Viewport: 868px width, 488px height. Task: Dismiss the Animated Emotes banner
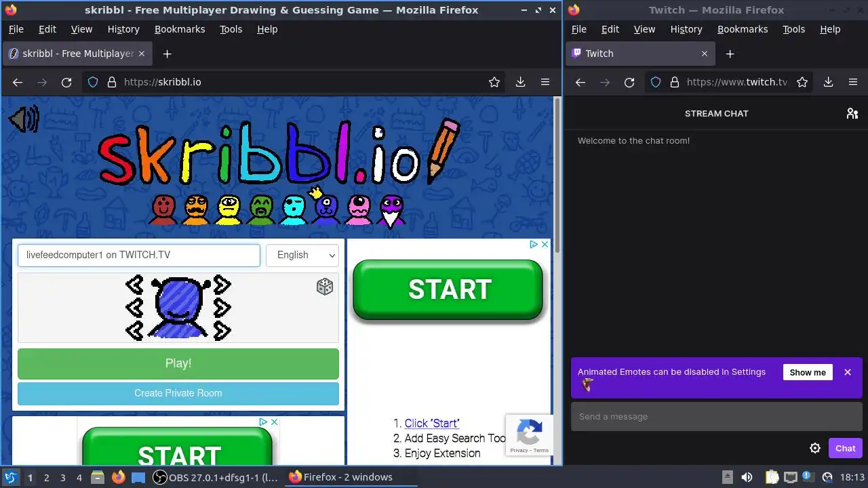pyautogui.click(x=847, y=372)
